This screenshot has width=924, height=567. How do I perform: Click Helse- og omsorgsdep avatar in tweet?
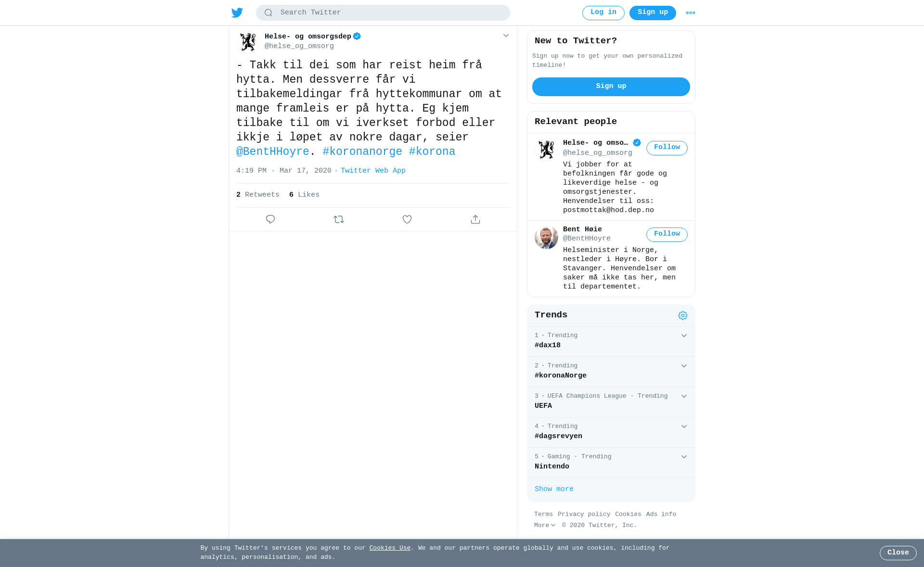tap(248, 42)
